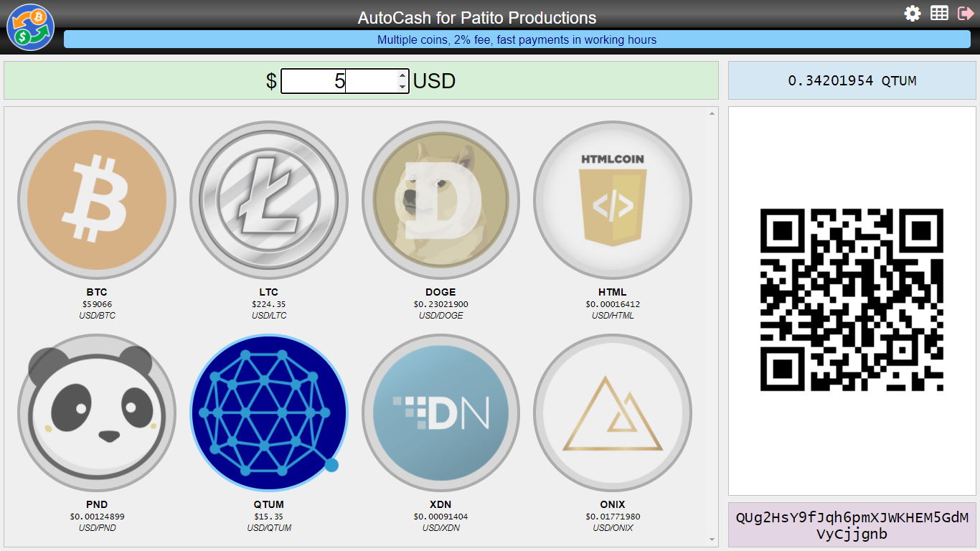Viewport: 980px width, 551px height.
Task: Select the ONIX triangle coin icon
Action: pyautogui.click(x=613, y=413)
